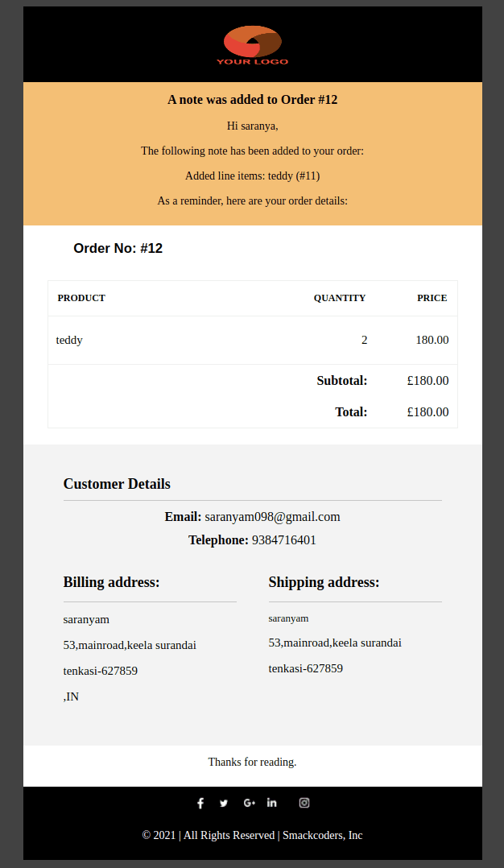Image resolution: width=504 pixels, height=868 pixels.
Task: Open the LinkedIn icon in footer
Action: coord(271,803)
